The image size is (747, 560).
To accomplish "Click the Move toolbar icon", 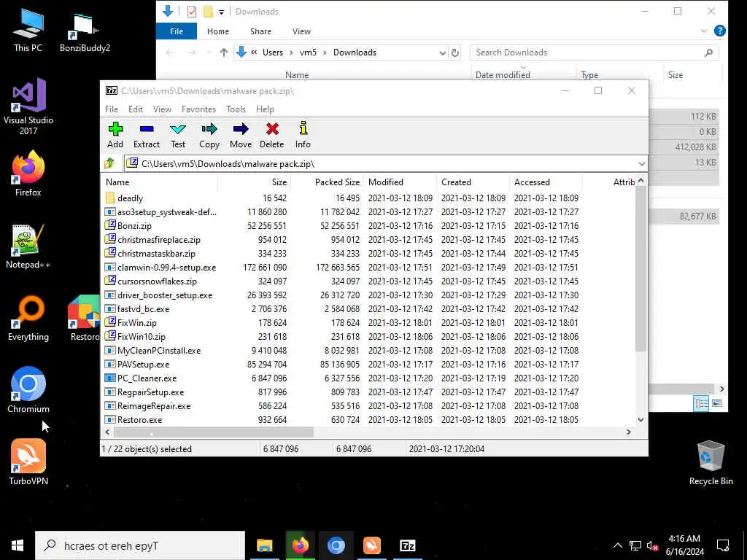I will [x=241, y=135].
